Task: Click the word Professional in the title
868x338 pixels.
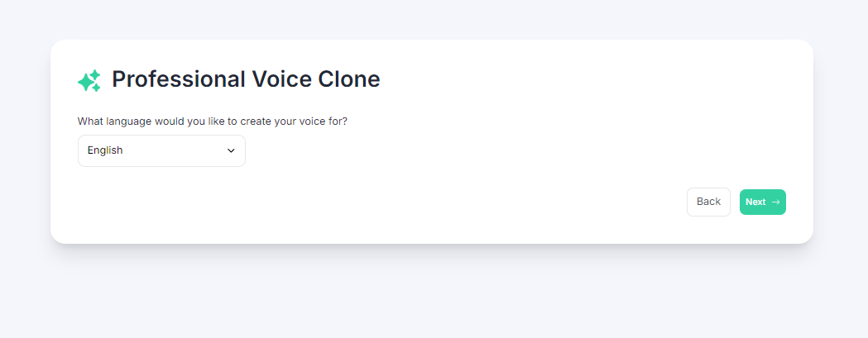Action: (179, 79)
